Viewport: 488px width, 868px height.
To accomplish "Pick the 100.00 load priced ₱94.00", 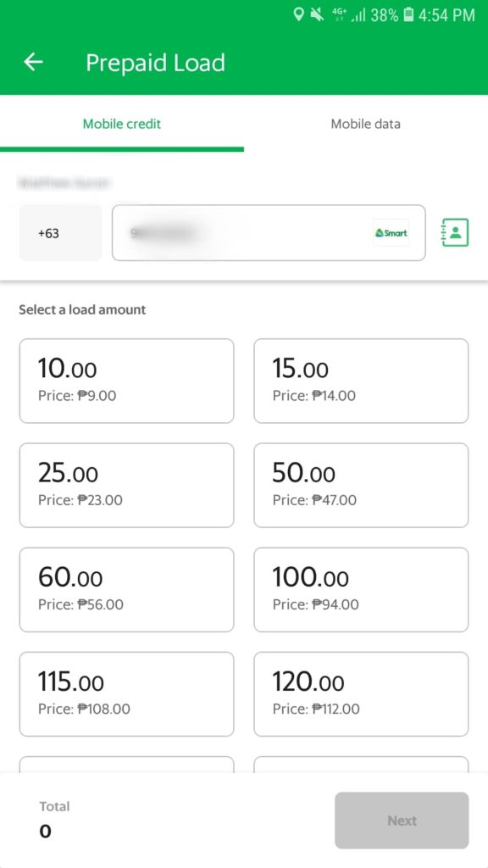I will (x=361, y=590).
